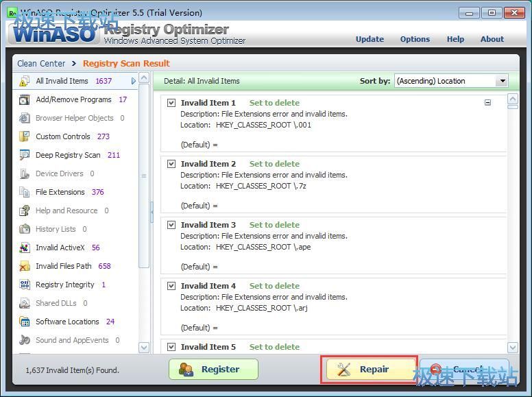Go back to Clean Center breadcrumb

[x=41, y=64]
